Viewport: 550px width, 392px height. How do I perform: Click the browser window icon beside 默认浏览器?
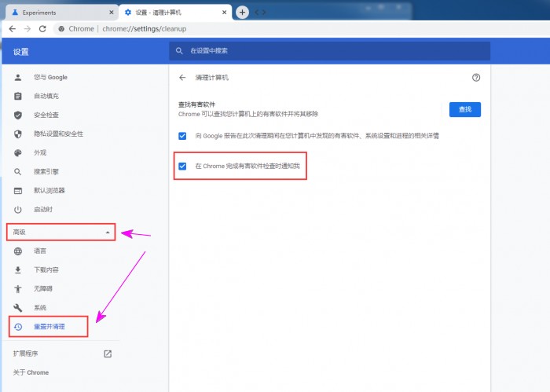[18, 191]
